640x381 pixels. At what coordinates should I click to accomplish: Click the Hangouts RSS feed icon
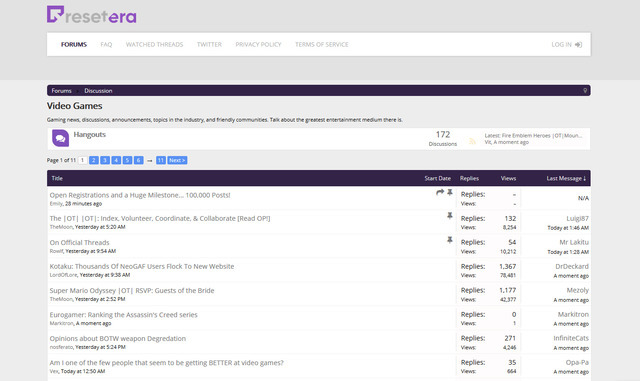(472, 141)
